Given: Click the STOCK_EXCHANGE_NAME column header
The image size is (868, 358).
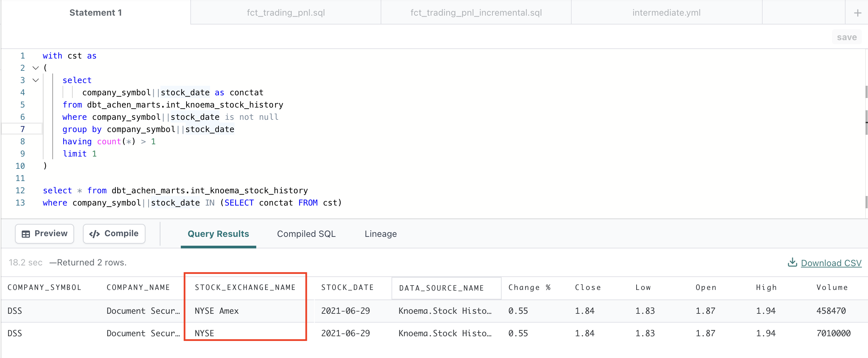Looking at the screenshot, I should coord(245,288).
